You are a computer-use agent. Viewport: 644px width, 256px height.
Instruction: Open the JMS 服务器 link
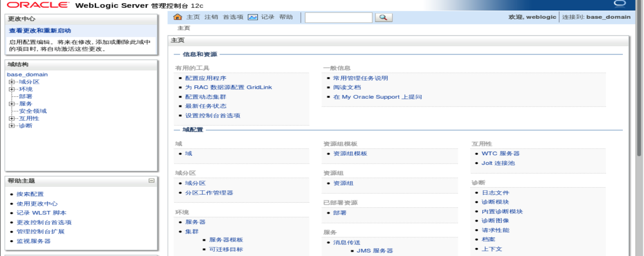pos(375,251)
